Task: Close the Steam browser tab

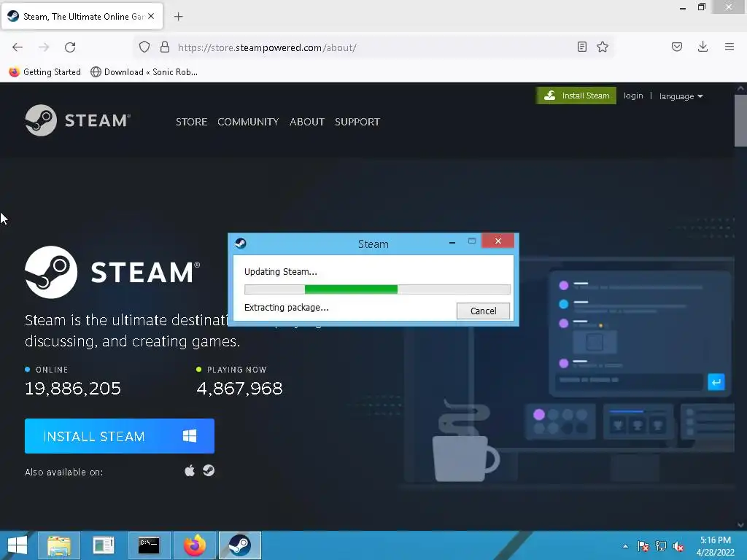Action: pyautogui.click(x=151, y=16)
